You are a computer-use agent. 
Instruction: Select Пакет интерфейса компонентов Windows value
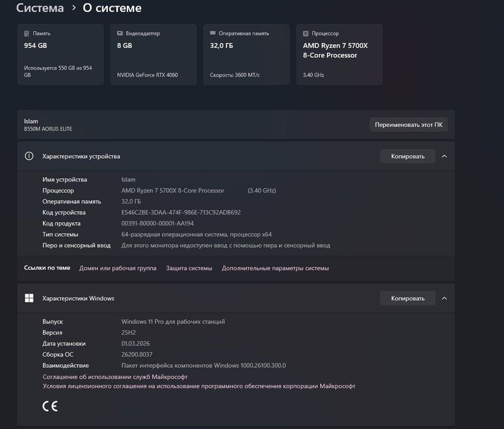[204, 365]
